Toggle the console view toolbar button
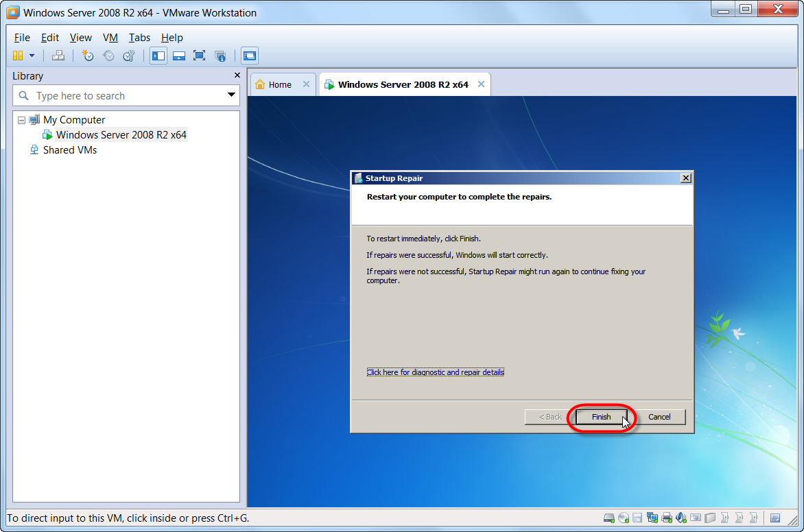 pyautogui.click(x=250, y=56)
